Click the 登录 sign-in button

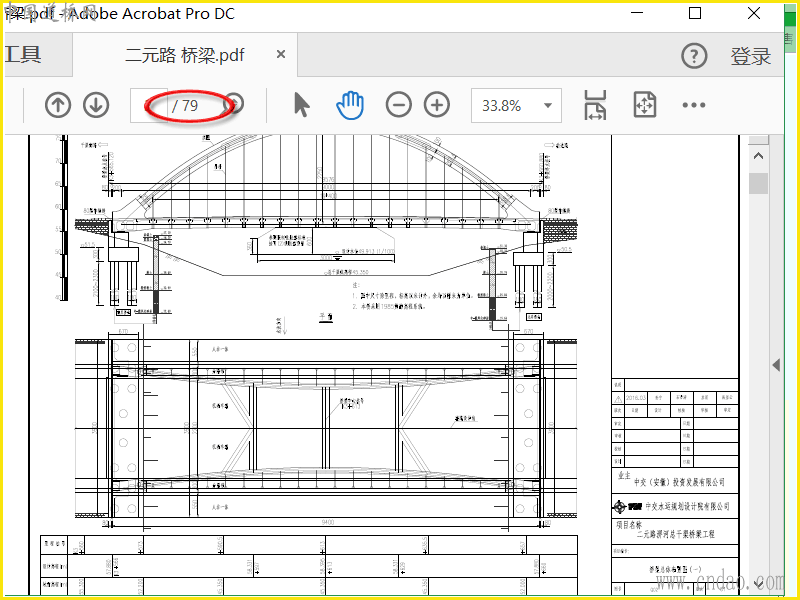point(751,56)
